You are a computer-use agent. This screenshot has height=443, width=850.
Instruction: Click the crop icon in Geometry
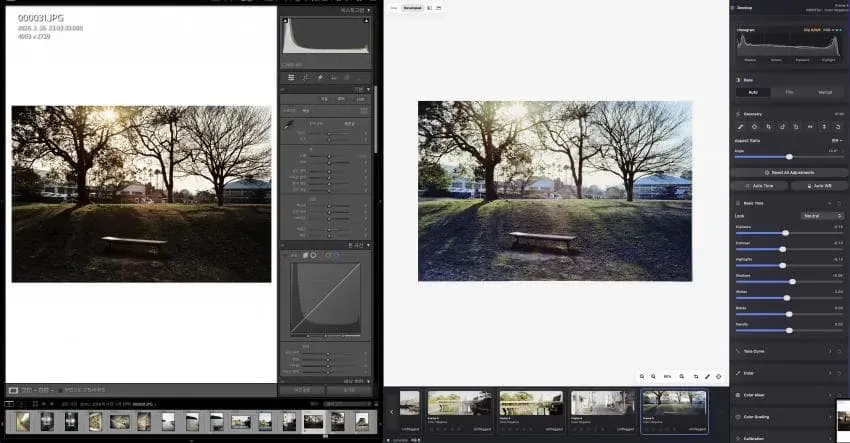768,127
